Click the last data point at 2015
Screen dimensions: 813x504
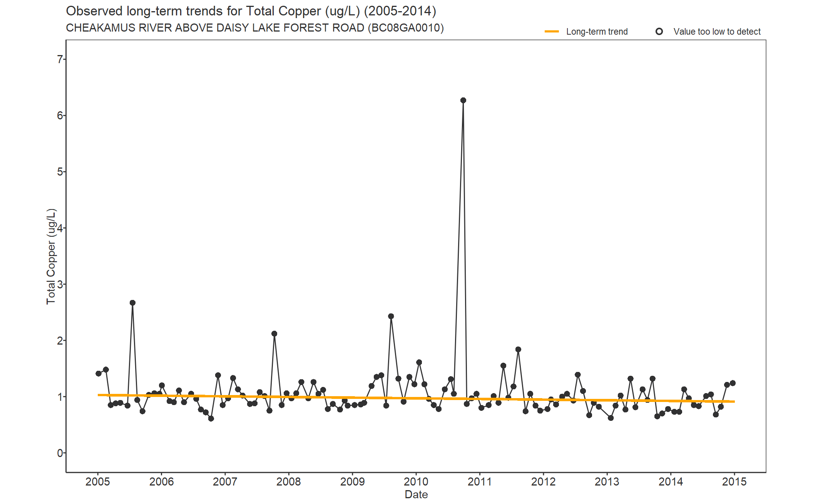click(733, 383)
